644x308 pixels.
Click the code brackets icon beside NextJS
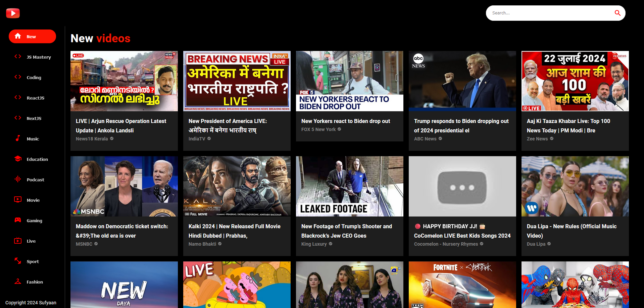(x=18, y=118)
